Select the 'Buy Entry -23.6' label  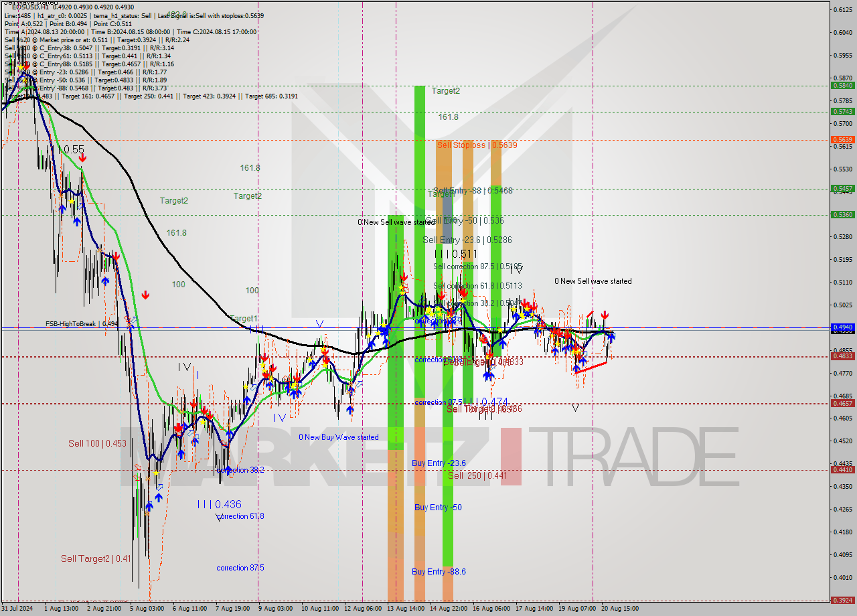pos(439,463)
